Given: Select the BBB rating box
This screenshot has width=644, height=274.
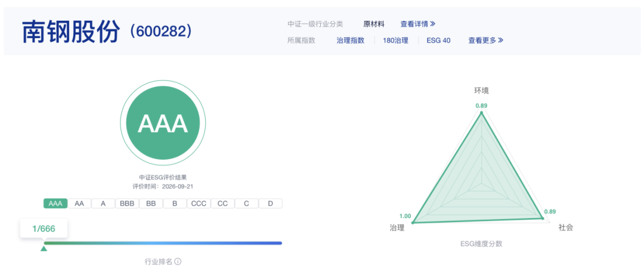Looking at the screenshot, I should pos(127,204).
